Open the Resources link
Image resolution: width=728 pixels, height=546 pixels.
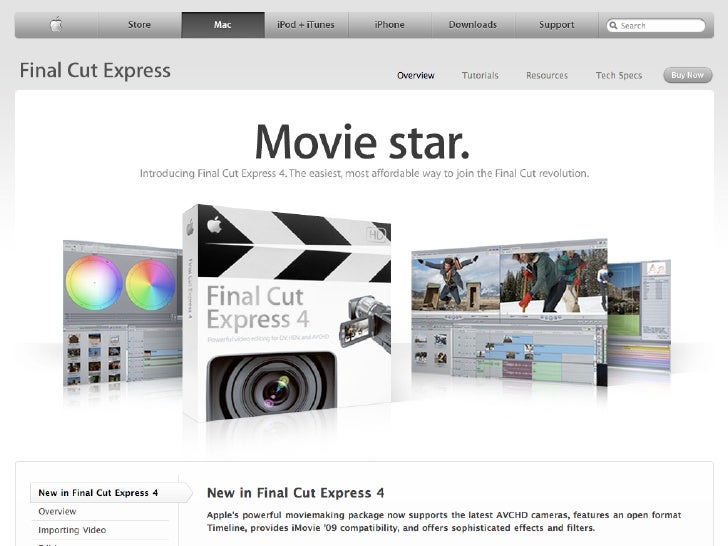547,75
